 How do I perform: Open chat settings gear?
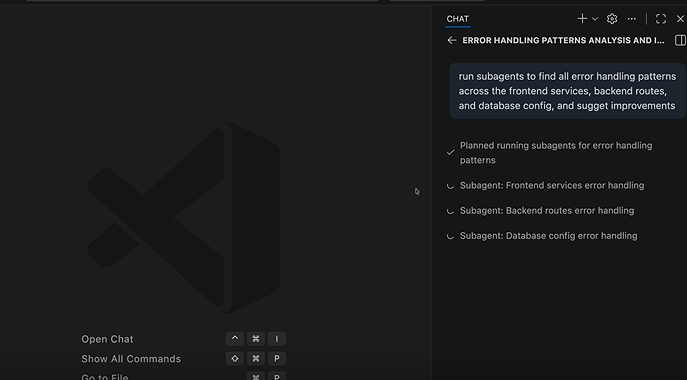(612, 18)
